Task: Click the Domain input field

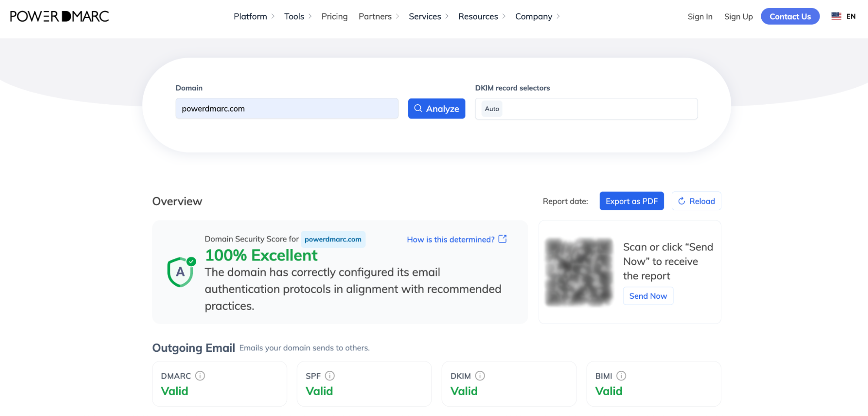Action: click(287, 109)
